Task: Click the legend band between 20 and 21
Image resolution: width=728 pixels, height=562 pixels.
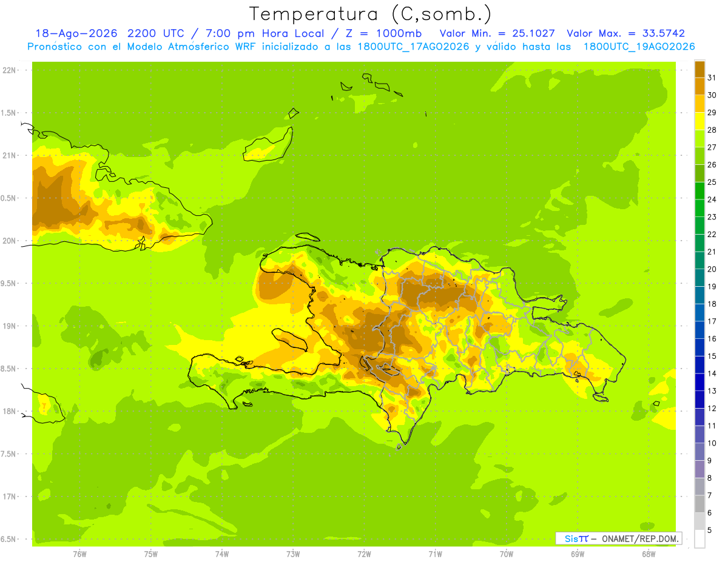Action: 699,260
